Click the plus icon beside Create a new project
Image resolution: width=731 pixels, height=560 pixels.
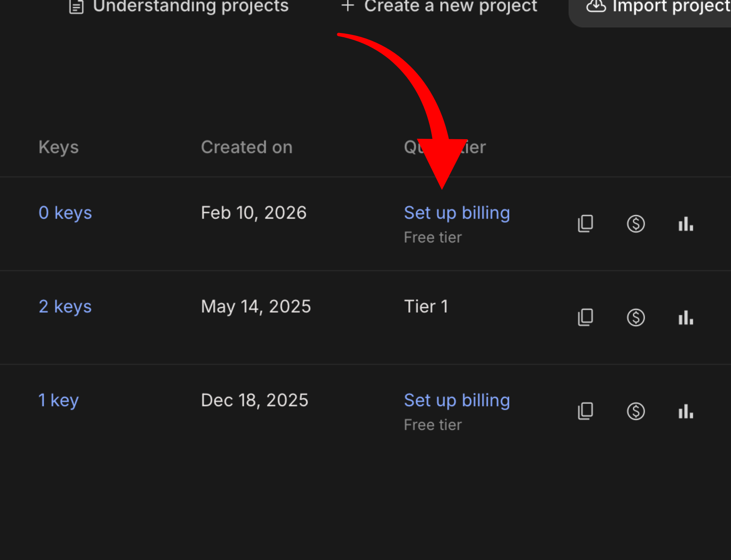click(x=347, y=6)
